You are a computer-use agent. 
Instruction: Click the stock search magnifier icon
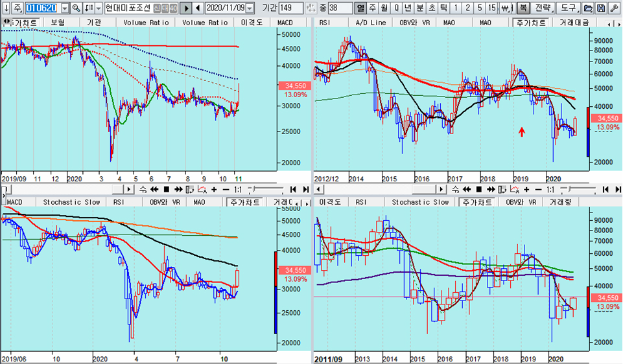(x=76, y=8)
